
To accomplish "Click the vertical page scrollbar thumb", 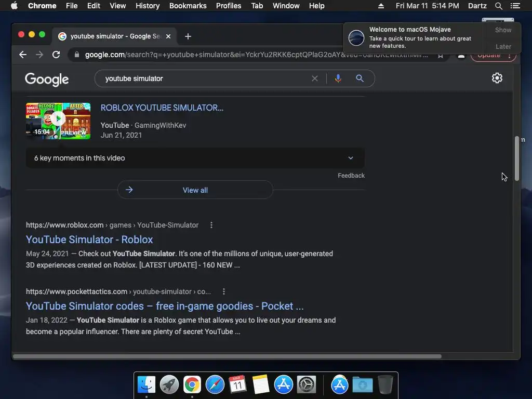I will click(x=517, y=158).
